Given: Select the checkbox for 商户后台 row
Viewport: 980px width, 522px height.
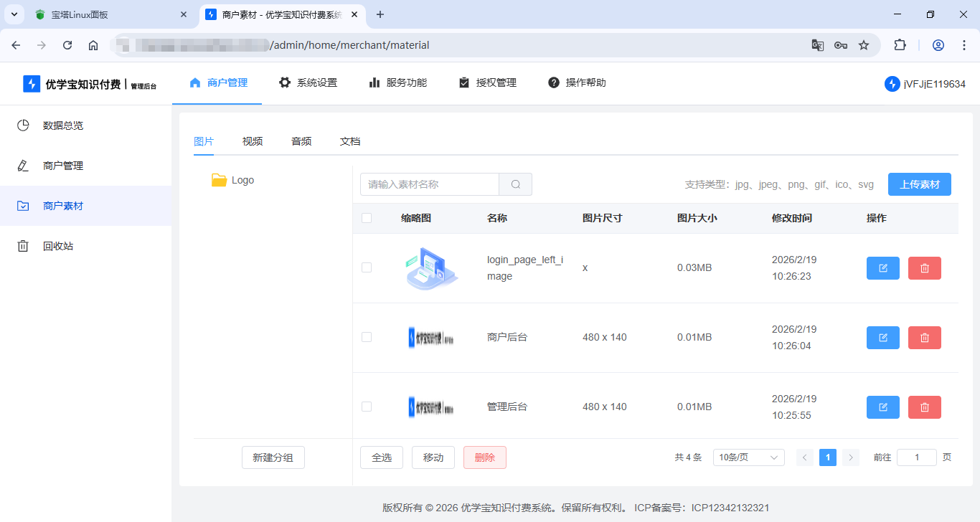Looking at the screenshot, I should click(x=367, y=337).
